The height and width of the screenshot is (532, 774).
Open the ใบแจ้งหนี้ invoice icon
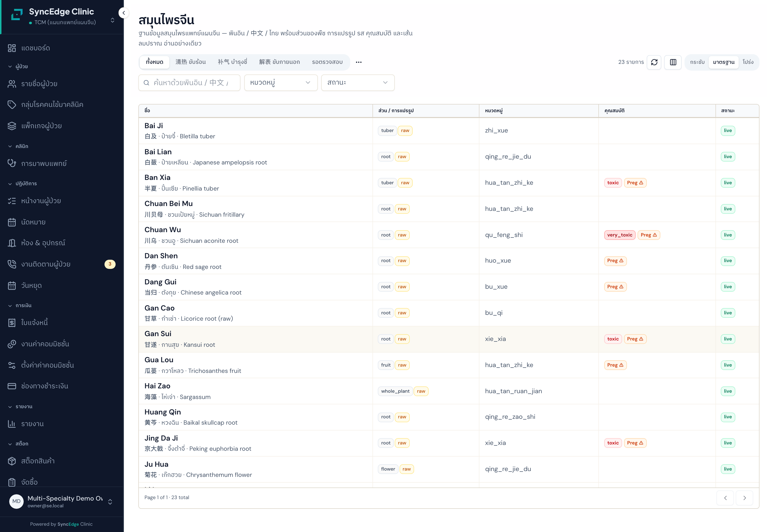pyautogui.click(x=12, y=323)
